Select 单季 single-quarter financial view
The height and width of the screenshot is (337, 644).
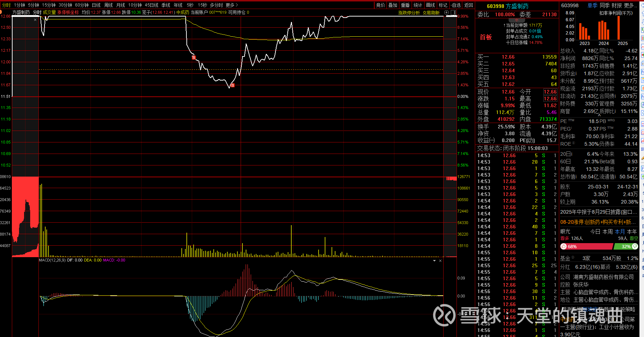click(593, 5)
